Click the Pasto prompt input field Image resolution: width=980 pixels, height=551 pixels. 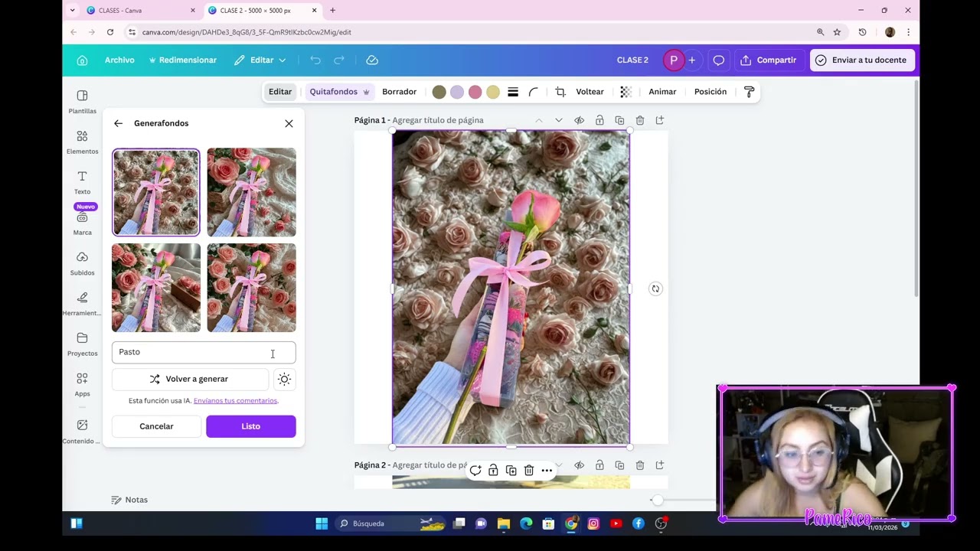click(204, 352)
